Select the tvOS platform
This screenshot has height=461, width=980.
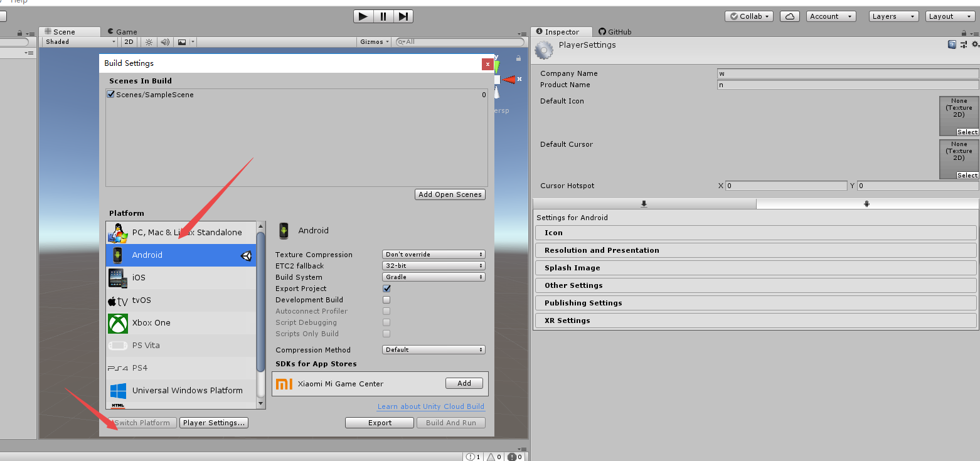181,300
